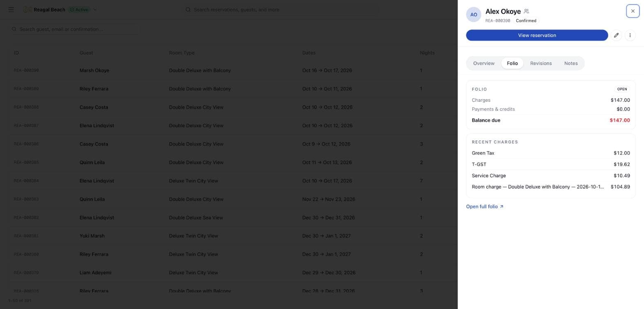Click the Dates column header
The height and width of the screenshot is (309, 644).
coord(309,53)
